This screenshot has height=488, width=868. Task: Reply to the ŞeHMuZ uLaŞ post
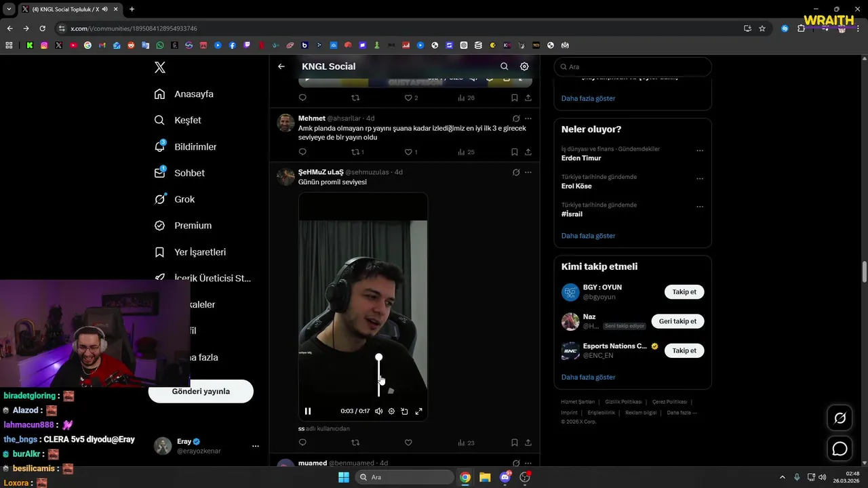pyautogui.click(x=302, y=443)
